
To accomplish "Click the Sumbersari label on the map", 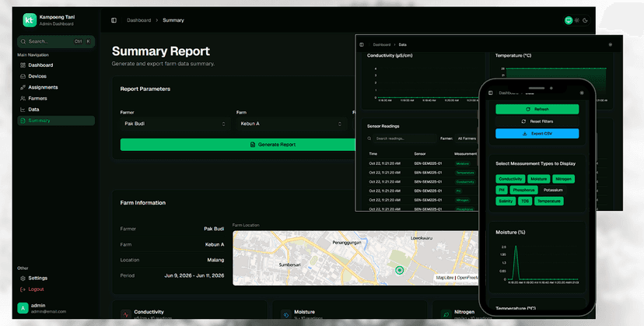I will point(289,265).
